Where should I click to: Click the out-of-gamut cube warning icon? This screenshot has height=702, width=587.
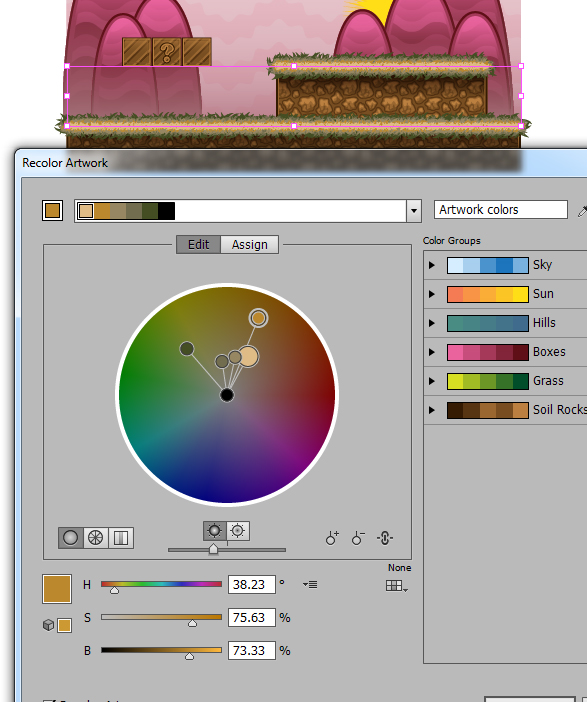[x=48, y=625]
